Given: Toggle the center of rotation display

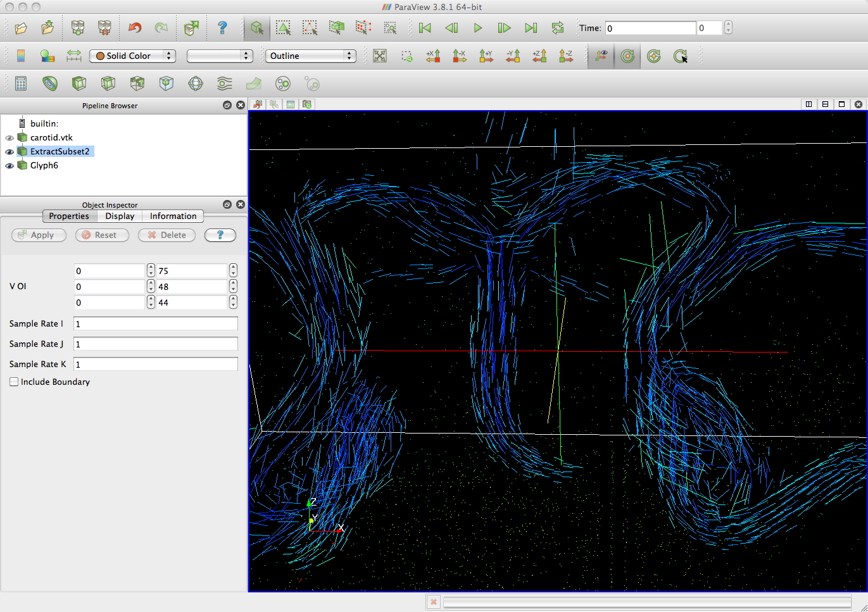Looking at the screenshot, I should [627, 56].
